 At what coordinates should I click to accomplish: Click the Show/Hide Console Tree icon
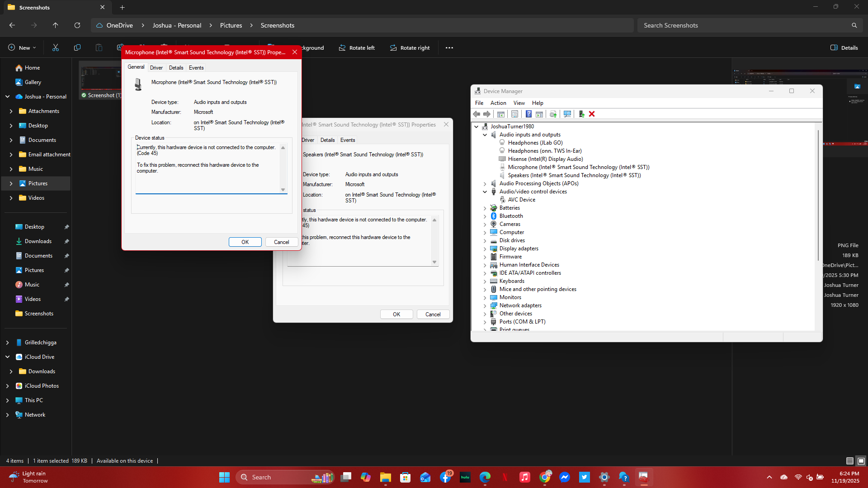(501, 114)
